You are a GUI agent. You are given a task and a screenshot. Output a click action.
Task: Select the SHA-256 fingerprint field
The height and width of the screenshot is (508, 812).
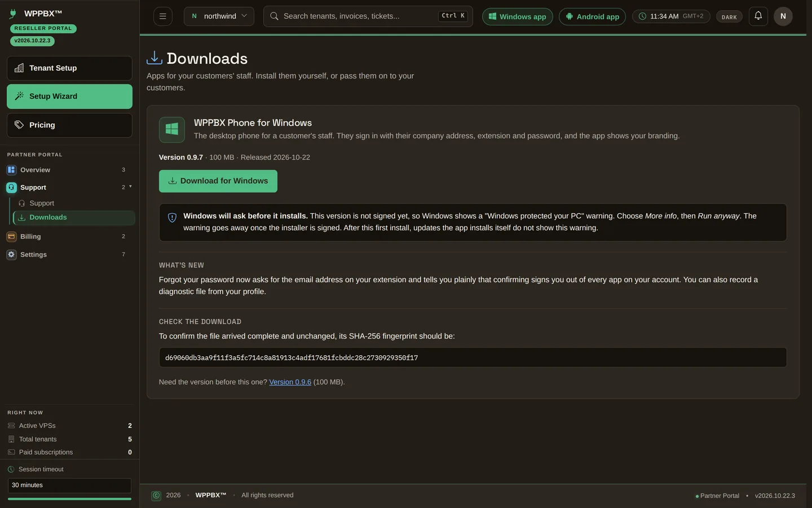tap(473, 357)
